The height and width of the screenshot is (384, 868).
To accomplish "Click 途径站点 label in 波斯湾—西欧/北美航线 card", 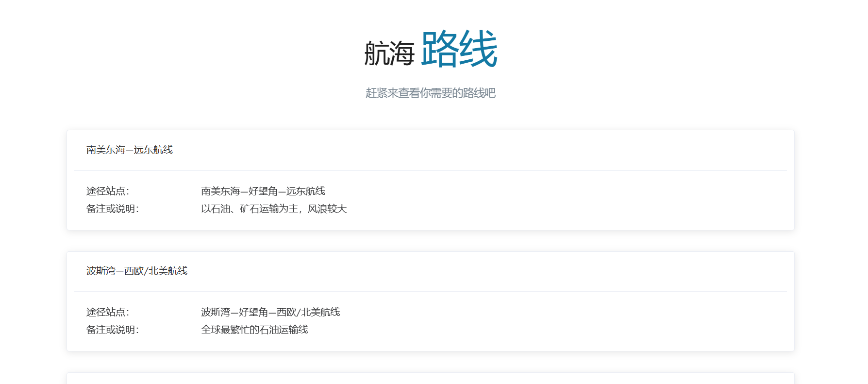I will (108, 312).
